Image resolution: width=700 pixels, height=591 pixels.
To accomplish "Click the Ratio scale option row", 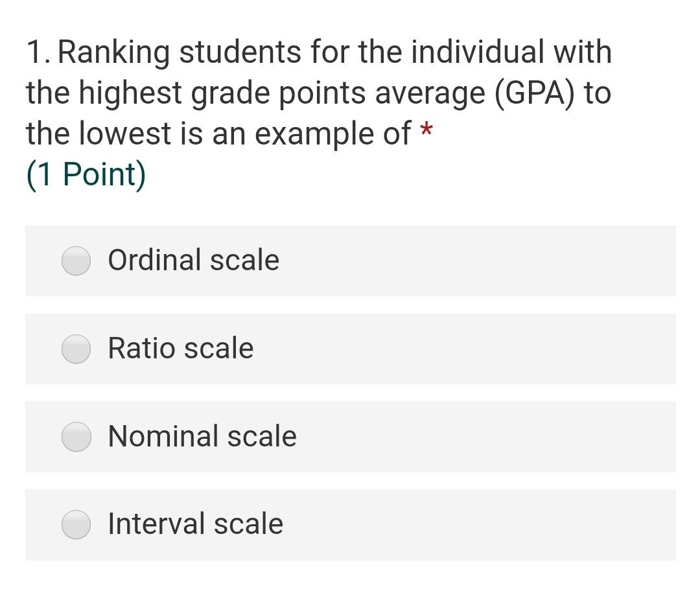I will pos(350,349).
